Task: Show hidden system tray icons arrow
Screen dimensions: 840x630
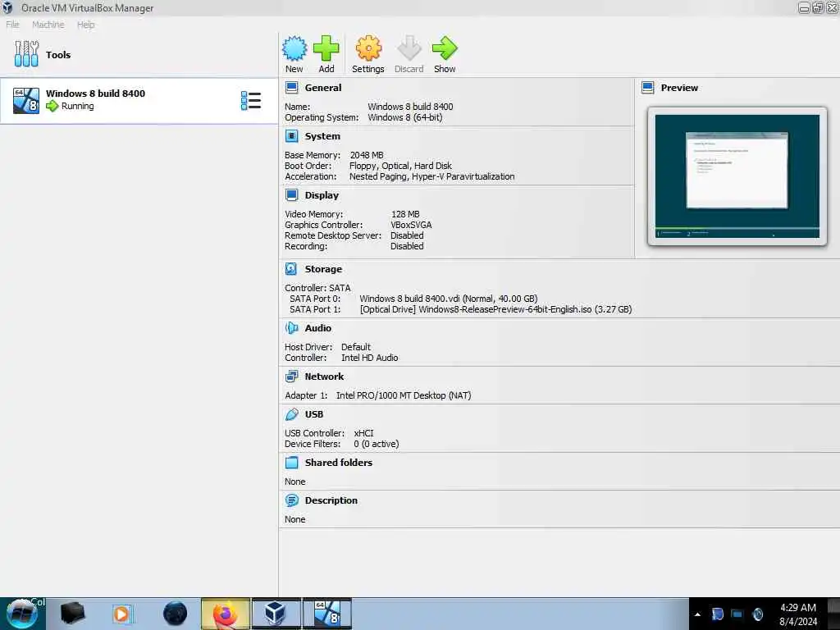Action: coord(697,614)
